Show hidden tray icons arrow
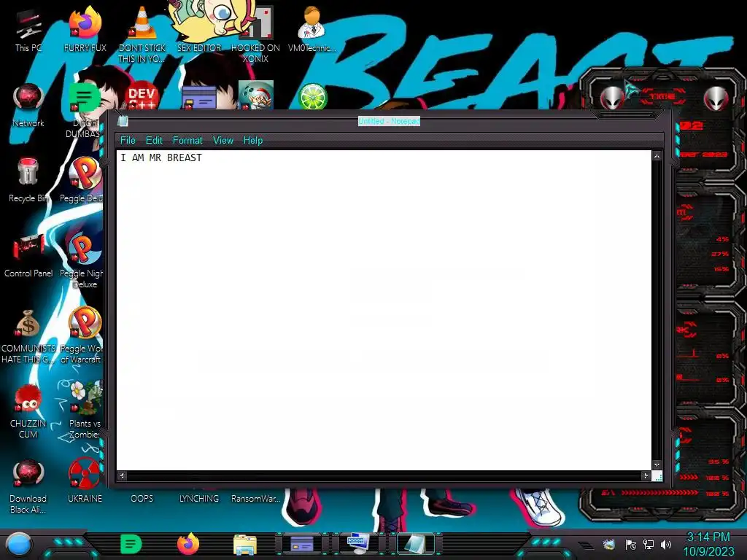The image size is (747, 560). 586,545
